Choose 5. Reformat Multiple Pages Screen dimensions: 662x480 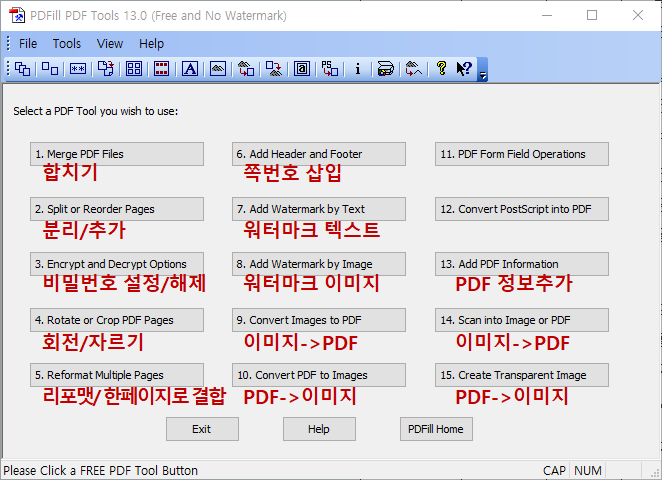click(x=117, y=375)
